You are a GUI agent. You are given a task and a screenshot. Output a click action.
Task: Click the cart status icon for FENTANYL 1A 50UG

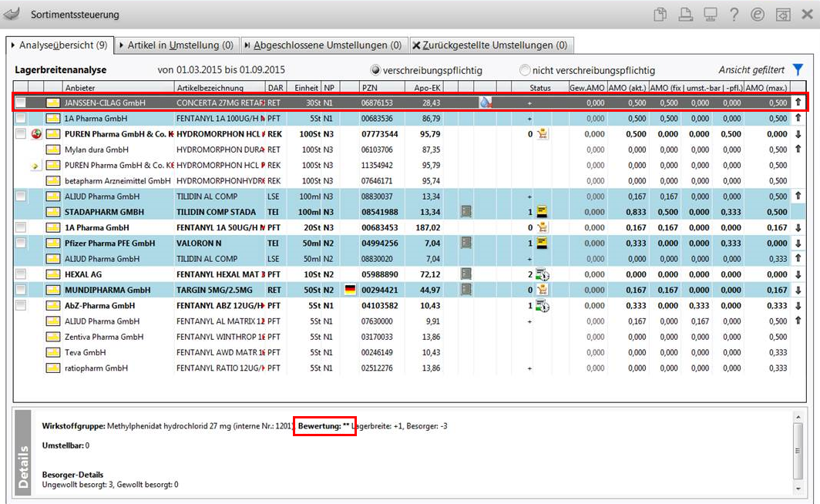[x=543, y=227]
